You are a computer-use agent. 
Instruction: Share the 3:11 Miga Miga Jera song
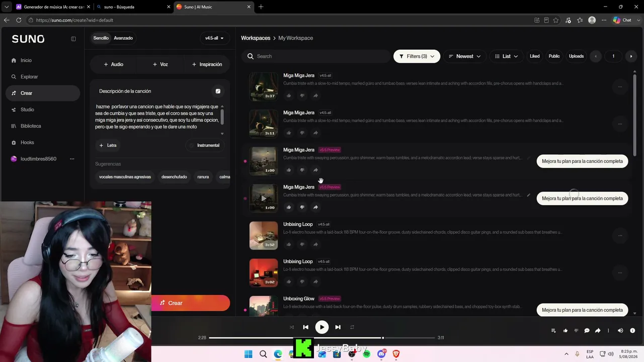(315, 133)
